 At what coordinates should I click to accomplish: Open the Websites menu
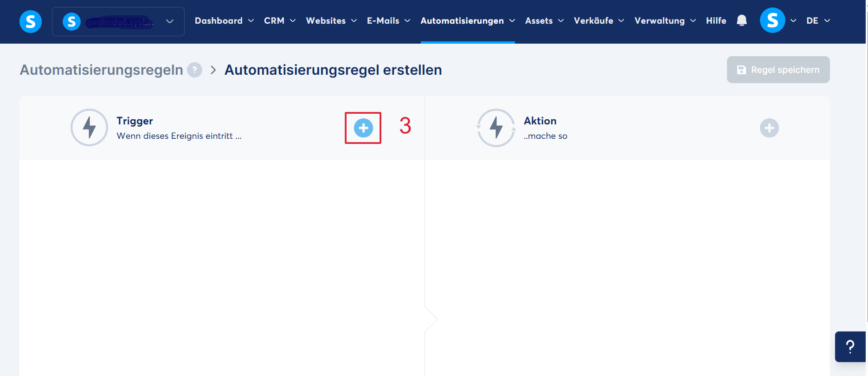[x=331, y=21]
